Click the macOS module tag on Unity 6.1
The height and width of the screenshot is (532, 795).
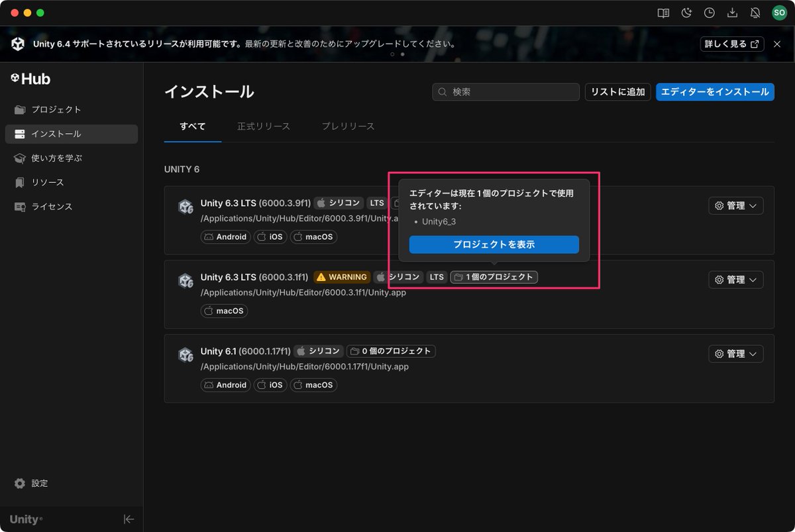pos(313,385)
